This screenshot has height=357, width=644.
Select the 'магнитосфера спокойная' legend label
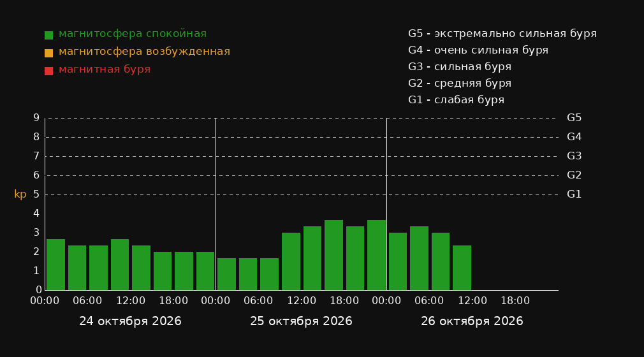(x=133, y=34)
